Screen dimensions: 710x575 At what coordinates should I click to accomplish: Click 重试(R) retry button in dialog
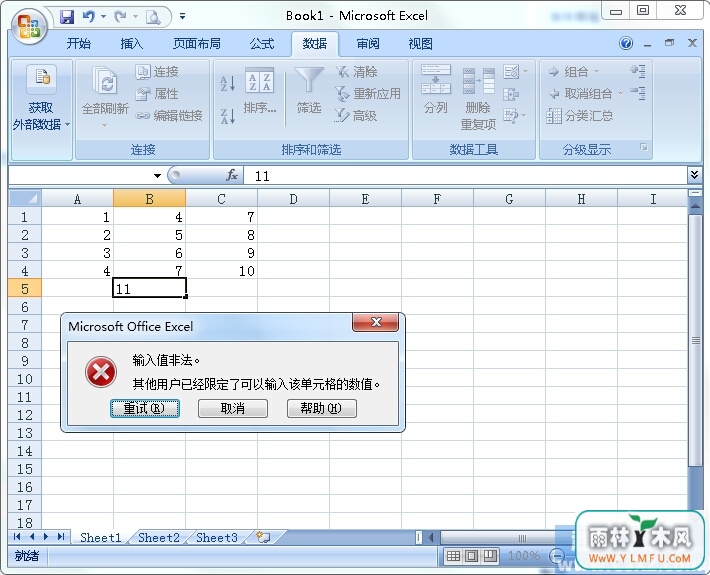pyautogui.click(x=145, y=408)
